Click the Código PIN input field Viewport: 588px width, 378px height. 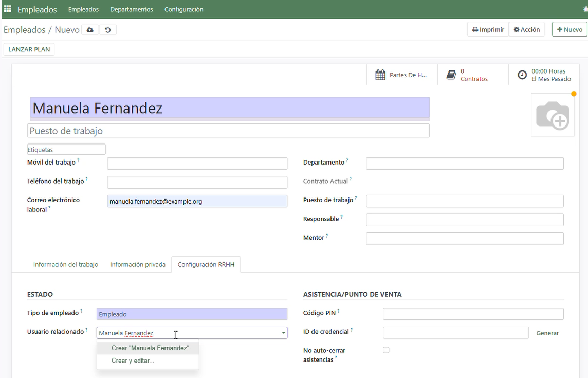[x=473, y=314]
